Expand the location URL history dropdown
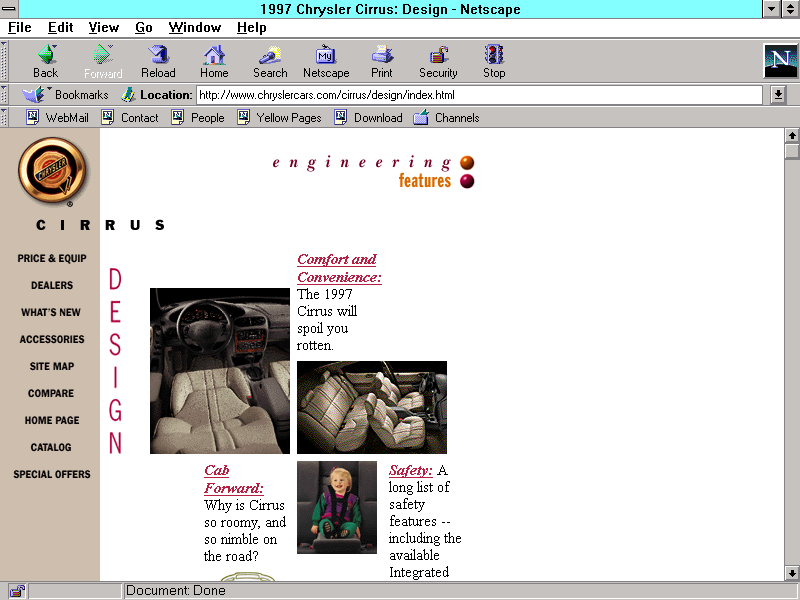This screenshot has width=800, height=600. coord(779,95)
